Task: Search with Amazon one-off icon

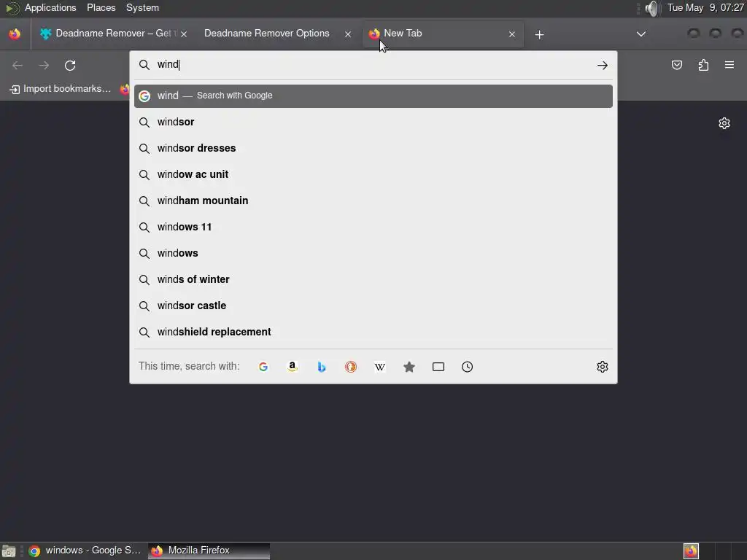Action: click(x=293, y=367)
